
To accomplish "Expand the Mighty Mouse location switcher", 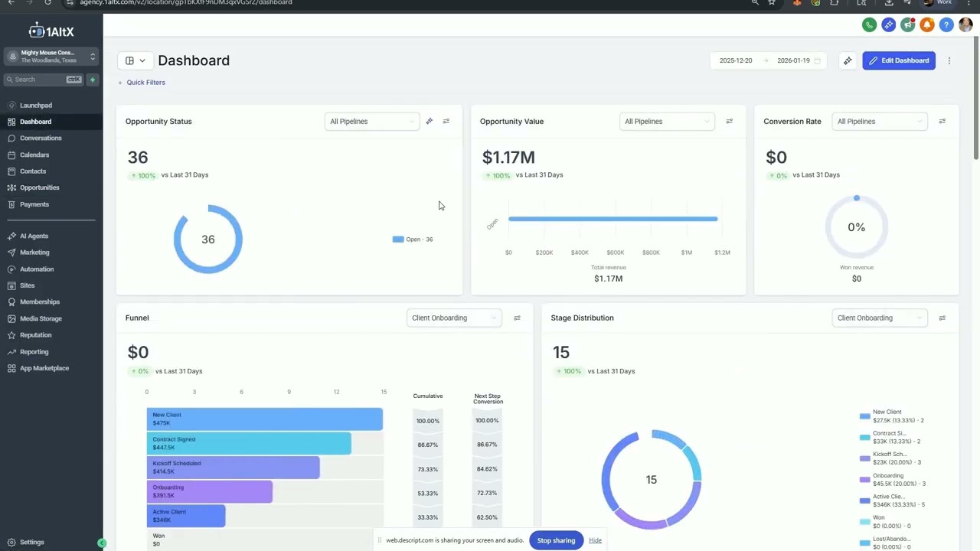I will tap(51, 57).
